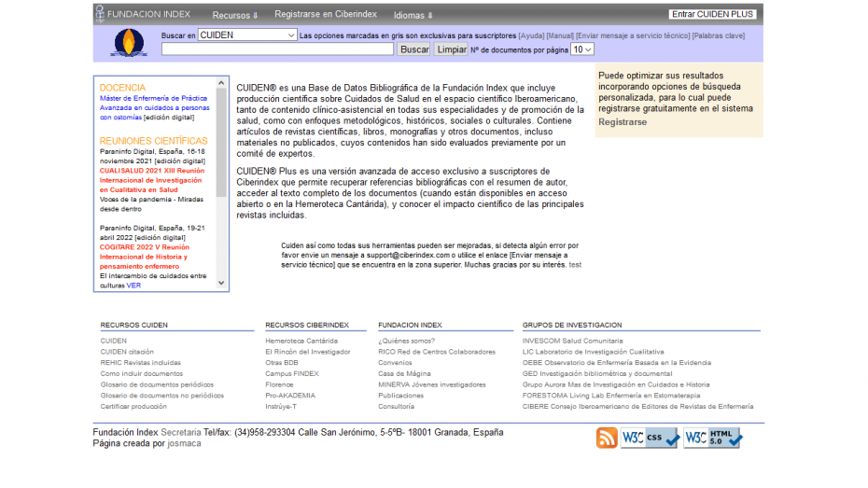Open Otras BDB link
Image resolution: width=868 pixels, height=488 pixels.
point(282,363)
